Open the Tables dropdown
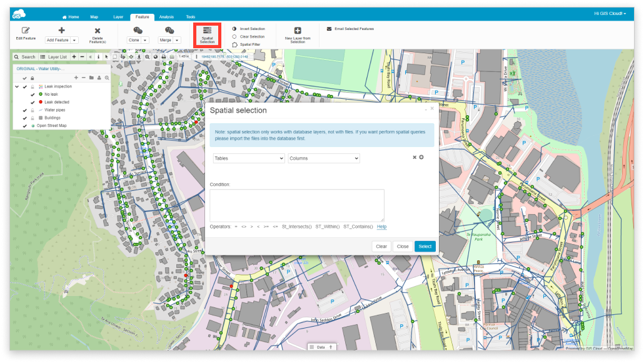This screenshot has height=363, width=644. coord(248,158)
